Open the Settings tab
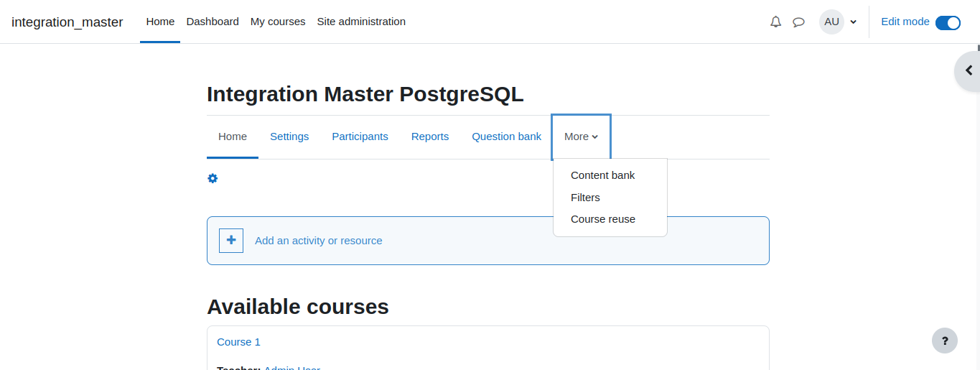Viewport: 980px width, 370px height. click(289, 137)
